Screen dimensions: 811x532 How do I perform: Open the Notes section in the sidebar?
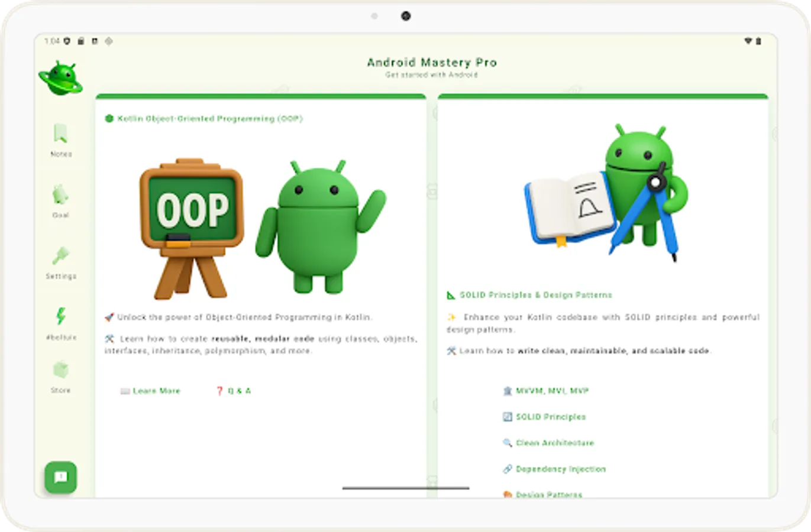(x=61, y=139)
